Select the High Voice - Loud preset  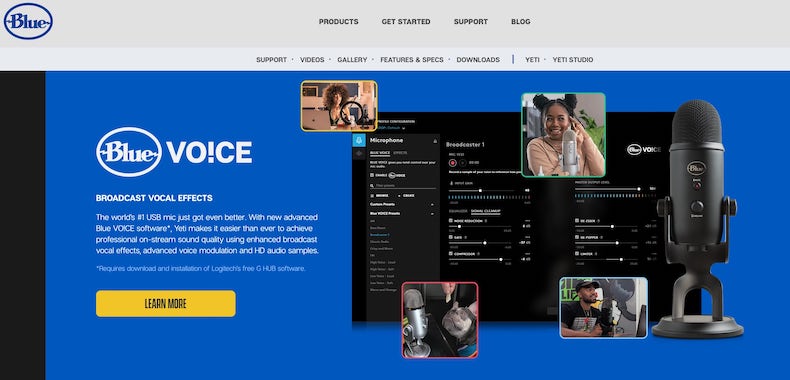[x=382, y=263]
